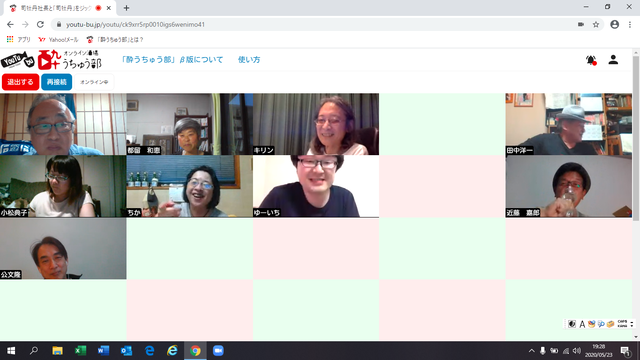Open the Chrome profile avatar icon
The width and height of the screenshot is (640, 360).
pyautogui.click(x=614, y=24)
